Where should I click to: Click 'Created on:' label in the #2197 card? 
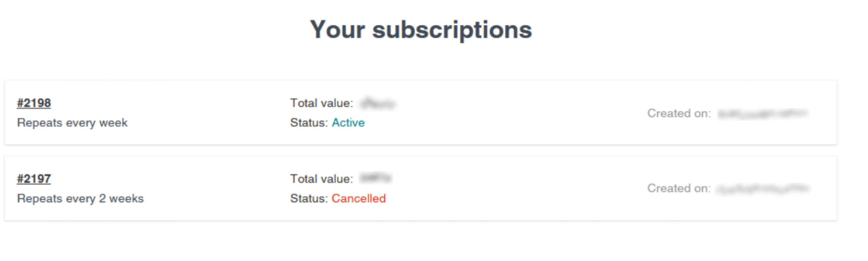click(679, 188)
